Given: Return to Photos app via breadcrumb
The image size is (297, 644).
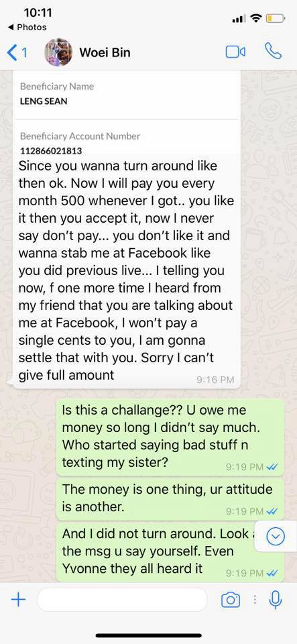Looking at the screenshot, I should 27,27.
